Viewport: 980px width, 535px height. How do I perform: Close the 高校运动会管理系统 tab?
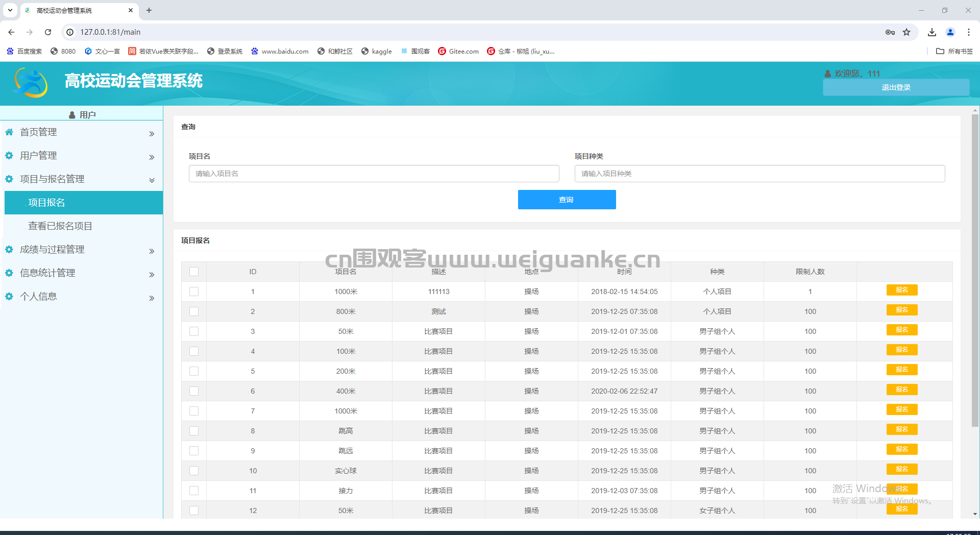click(x=131, y=10)
